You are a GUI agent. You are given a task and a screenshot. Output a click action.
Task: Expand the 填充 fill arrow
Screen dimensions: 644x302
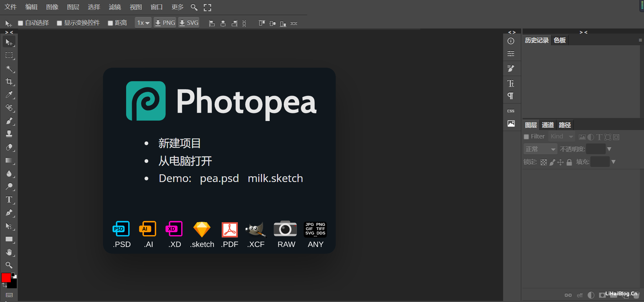[x=613, y=162]
